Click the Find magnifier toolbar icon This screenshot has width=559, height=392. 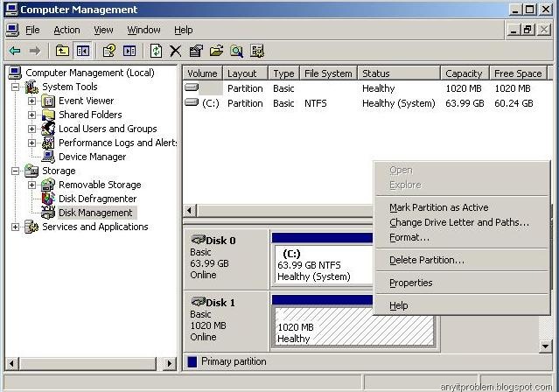(236, 51)
